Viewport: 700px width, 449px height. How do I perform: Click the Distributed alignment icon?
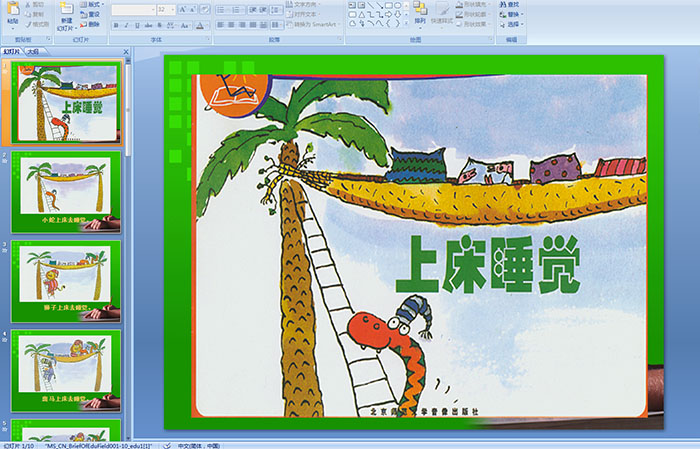point(263,25)
